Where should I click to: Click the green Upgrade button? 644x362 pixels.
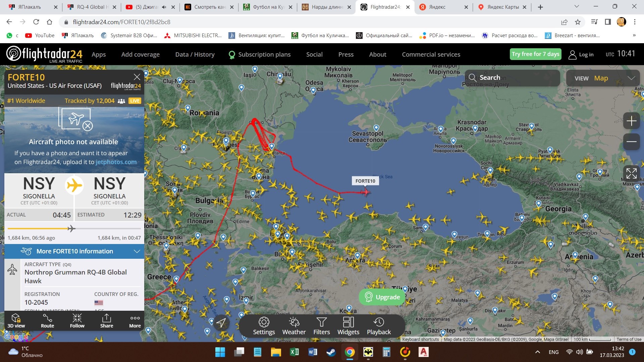tap(382, 297)
